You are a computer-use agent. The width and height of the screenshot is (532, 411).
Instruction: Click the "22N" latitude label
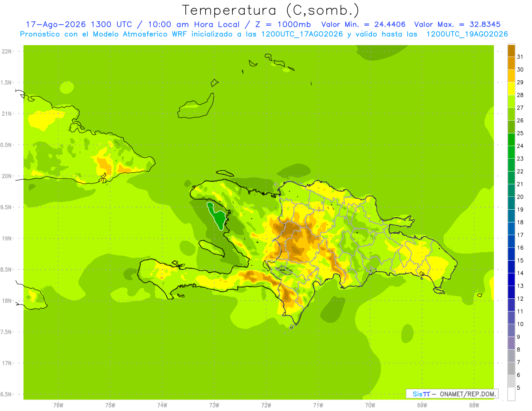(x=7, y=51)
